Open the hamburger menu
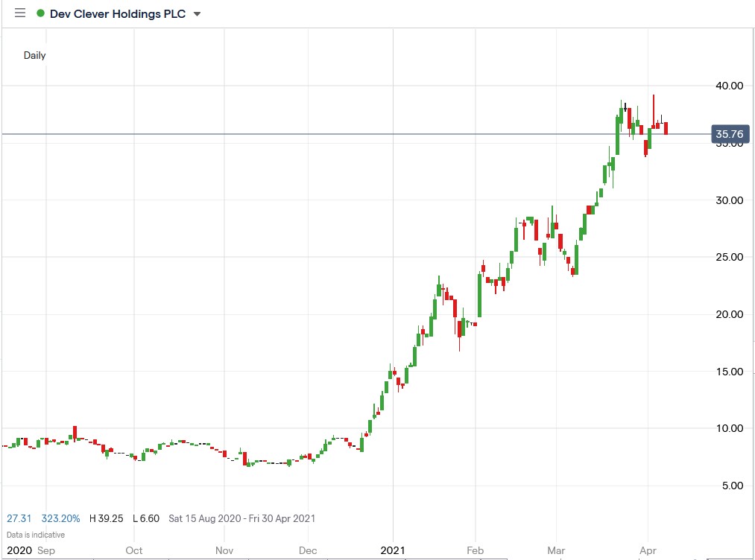 click(19, 13)
